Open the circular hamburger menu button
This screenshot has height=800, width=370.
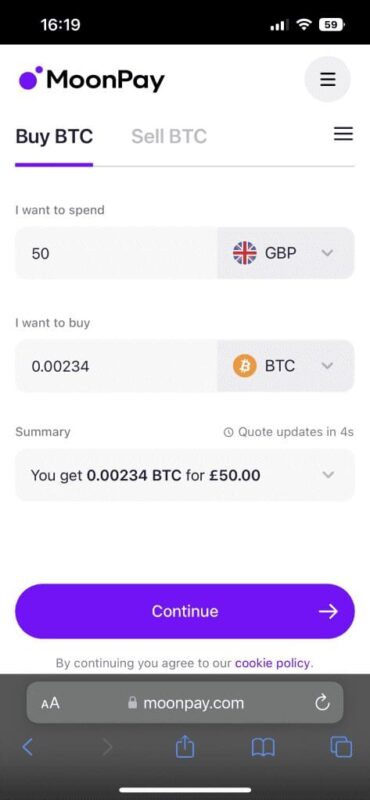(x=327, y=80)
